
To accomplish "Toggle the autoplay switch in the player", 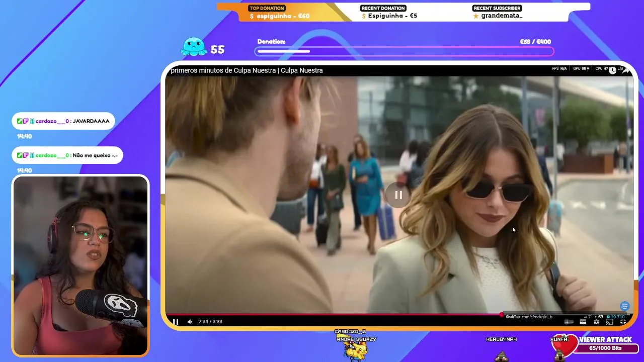I will (x=569, y=322).
